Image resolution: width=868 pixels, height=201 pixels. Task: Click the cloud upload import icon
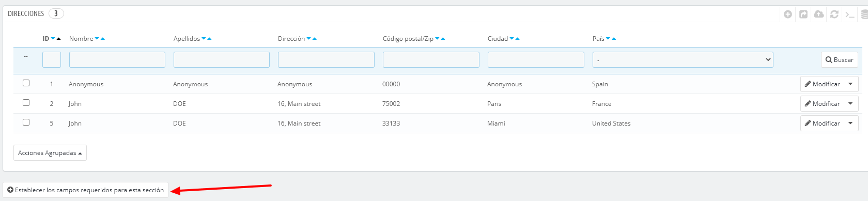(819, 14)
